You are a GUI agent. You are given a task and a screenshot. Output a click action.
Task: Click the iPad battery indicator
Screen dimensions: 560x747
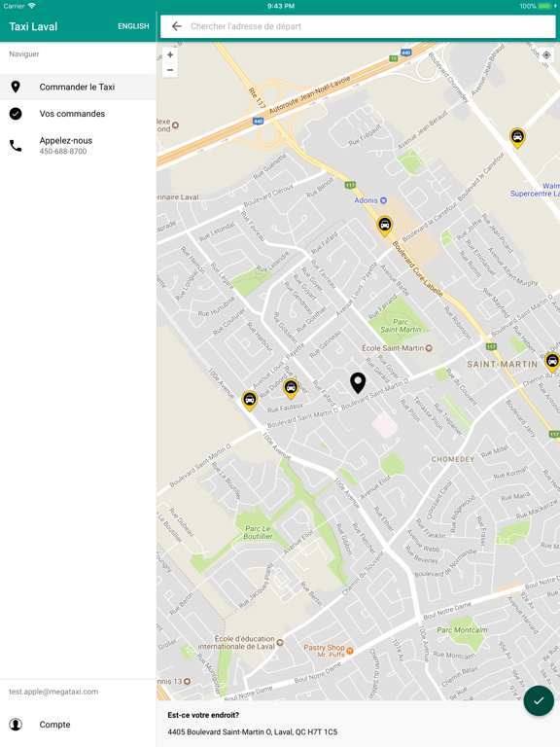pyautogui.click(x=544, y=6)
